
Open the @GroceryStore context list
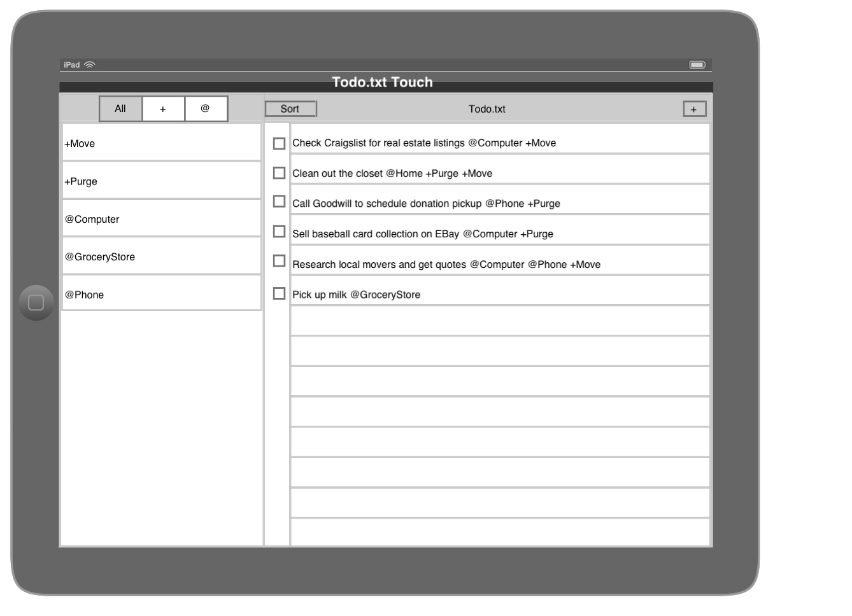coord(161,257)
